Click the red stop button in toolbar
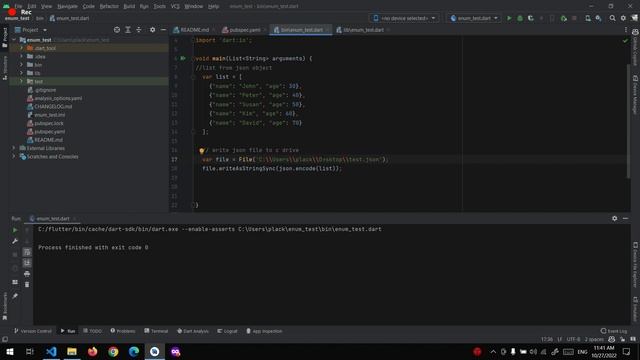This screenshot has width=640, height=360. point(574,18)
